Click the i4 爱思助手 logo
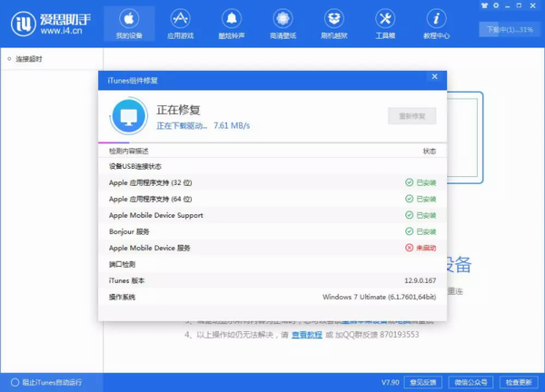 (51, 24)
